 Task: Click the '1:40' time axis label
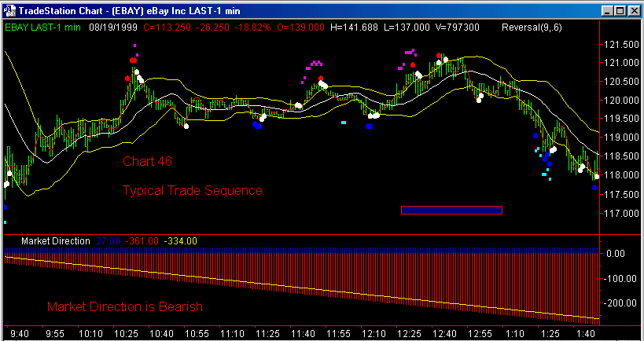[585, 333]
